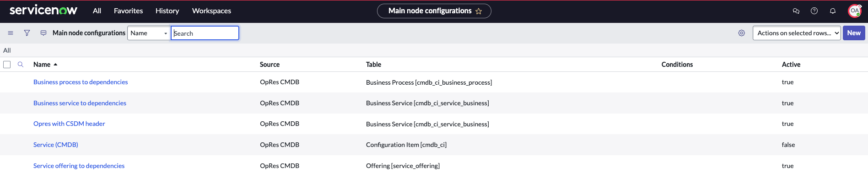This screenshot has height=179, width=868.
Task: Select Configuration Item [cmdb_ci] cell
Action: pyautogui.click(x=406, y=145)
